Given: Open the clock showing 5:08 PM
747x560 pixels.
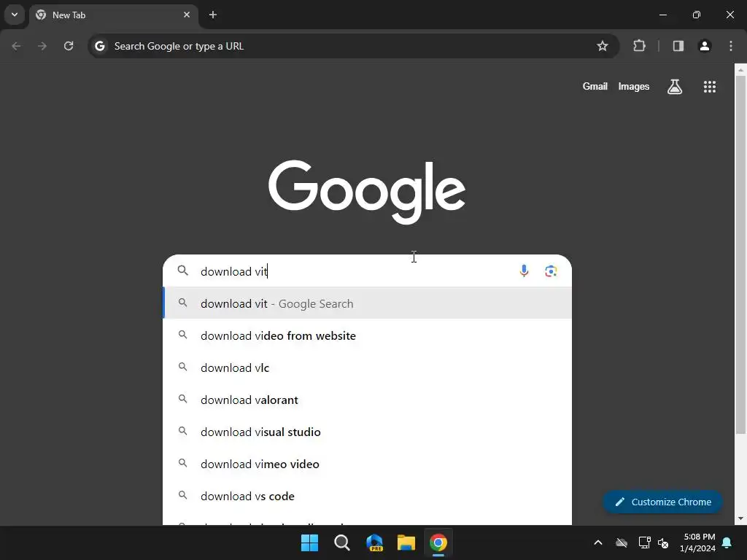Looking at the screenshot, I should [698, 542].
